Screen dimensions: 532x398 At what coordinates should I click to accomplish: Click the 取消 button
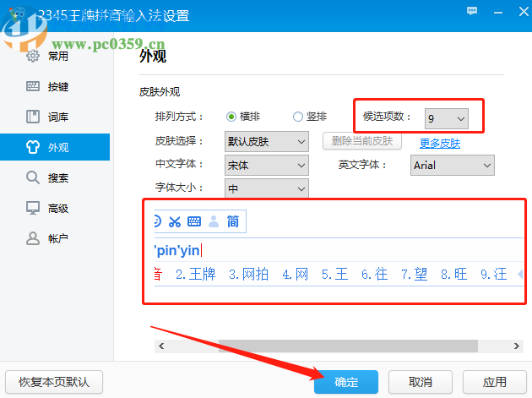click(421, 382)
